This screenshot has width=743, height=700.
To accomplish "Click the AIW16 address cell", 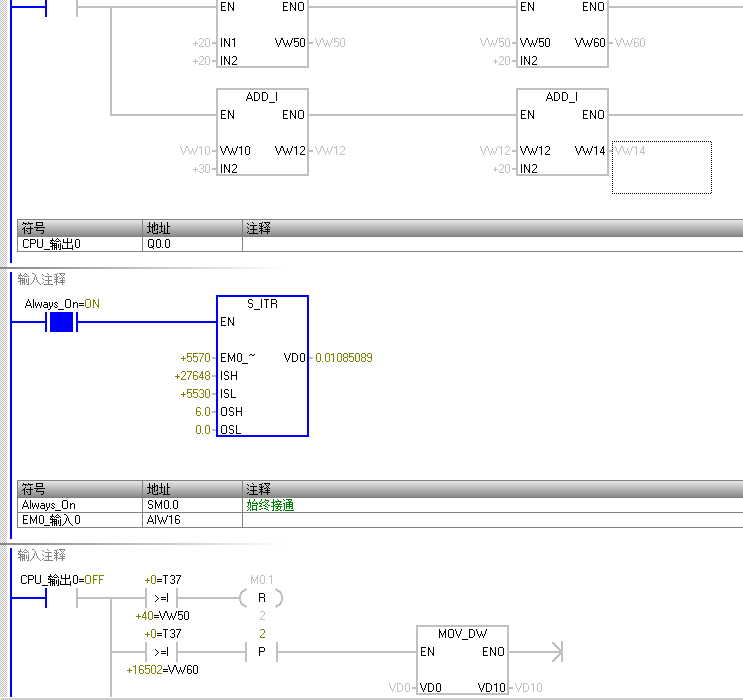I will (x=192, y=519).
